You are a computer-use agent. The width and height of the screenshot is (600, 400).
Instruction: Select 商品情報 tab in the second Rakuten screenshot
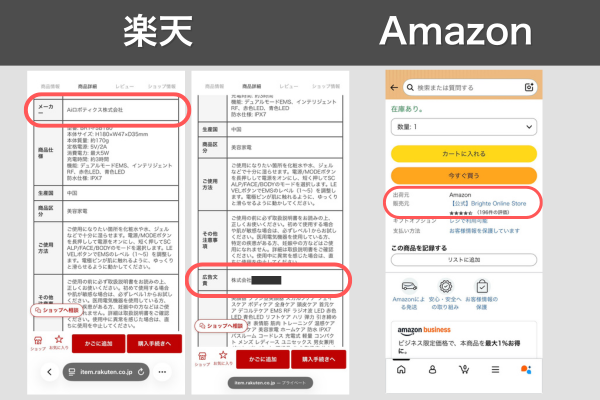point(214,86)
